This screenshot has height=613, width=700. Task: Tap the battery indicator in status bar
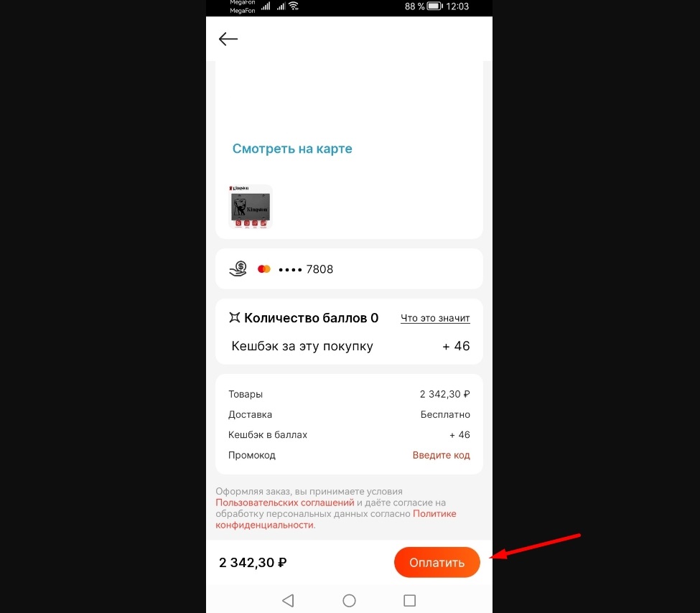(x=435, y=6)
